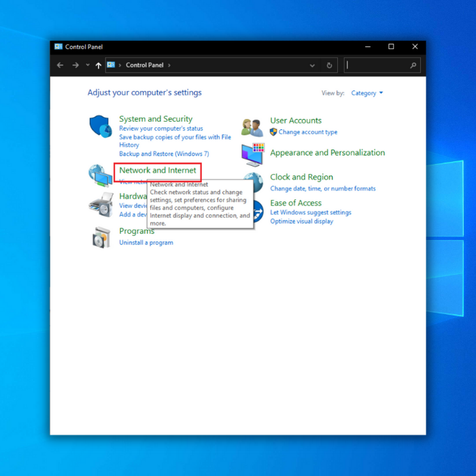Click Change date, time, or number formats
The image size is (476, 476).
click(323, 188)
